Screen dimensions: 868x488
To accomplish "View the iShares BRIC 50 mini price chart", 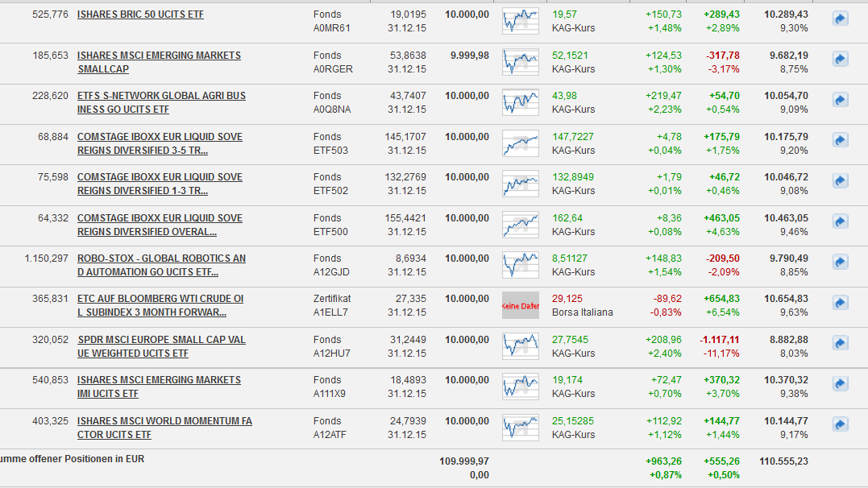I will point(520,21).
